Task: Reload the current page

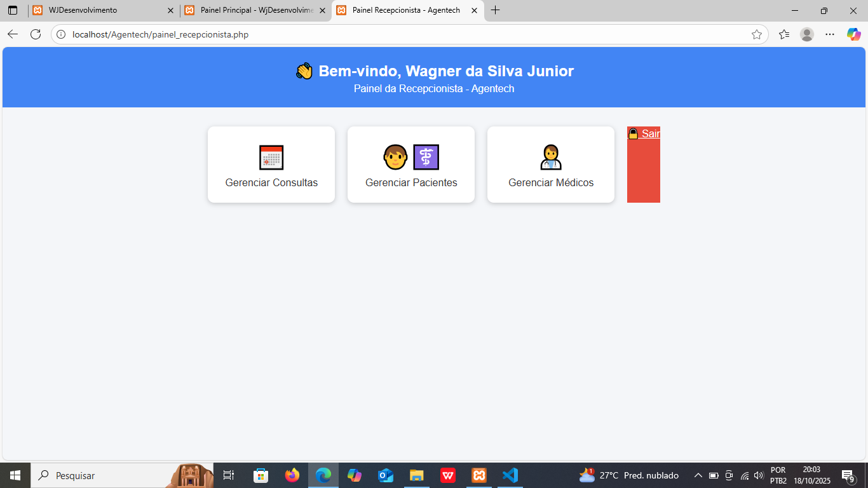Action: point(36,34)
